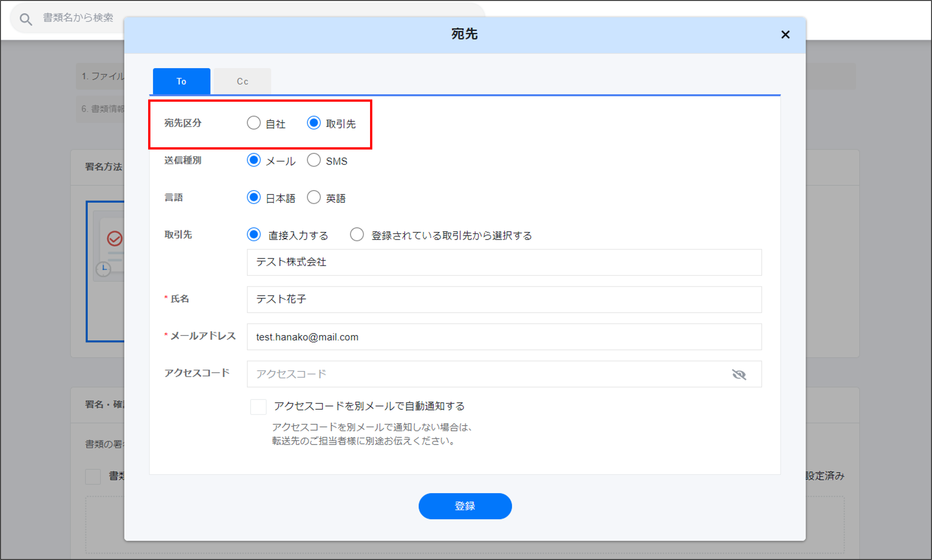Close the 宛先 dialog with X

[785, 35]
